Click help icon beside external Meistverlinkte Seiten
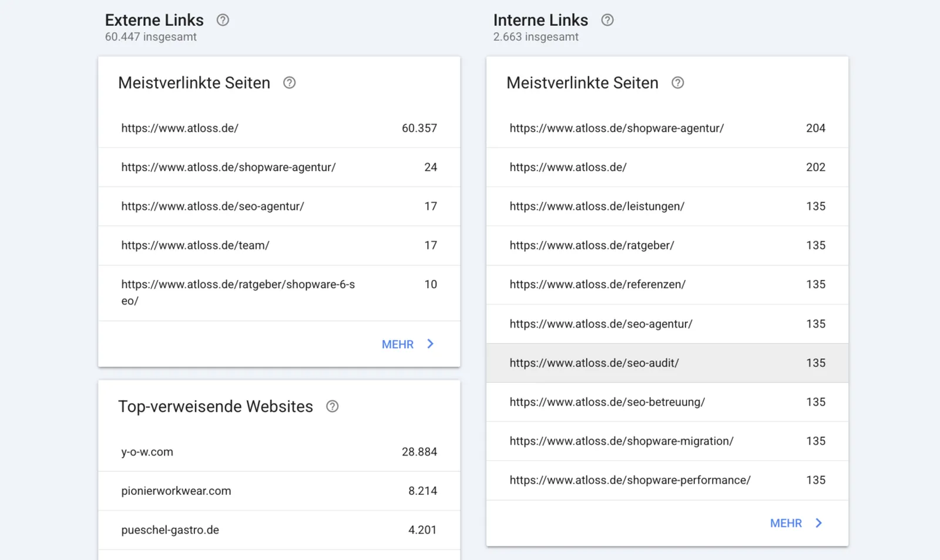Image resolution: width=940 pixels, height=560 pixels. pos(289,83)
